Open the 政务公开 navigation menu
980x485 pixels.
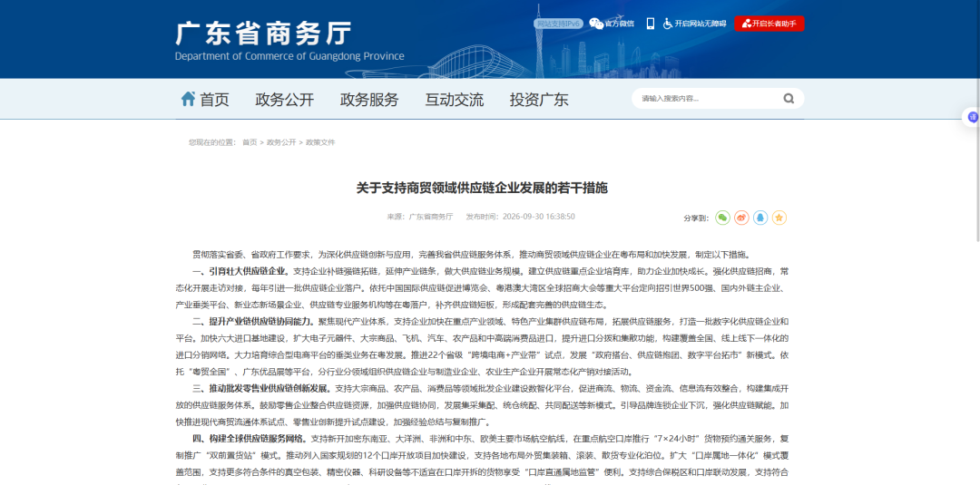[284, 99]
